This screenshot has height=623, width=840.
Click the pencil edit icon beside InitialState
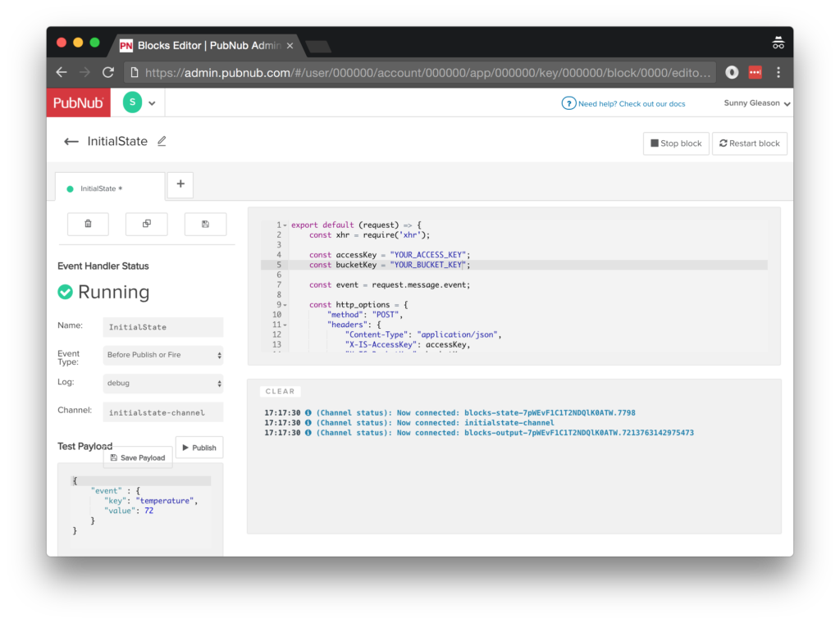pos(162,141)
